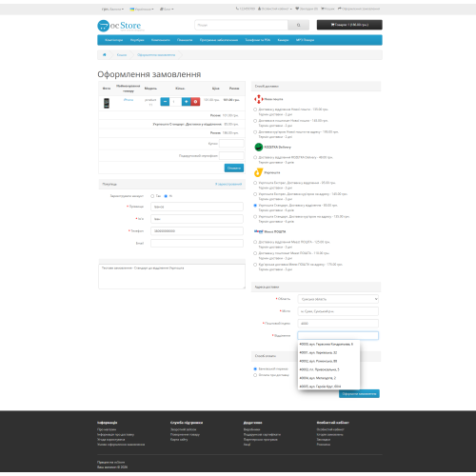Choose the second payment method radio

[x=255, y=375]
